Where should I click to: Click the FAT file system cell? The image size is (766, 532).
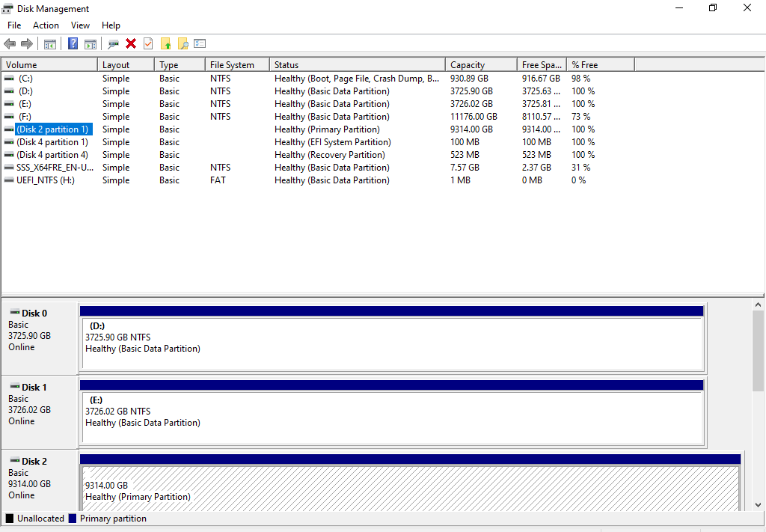[218, 180]
